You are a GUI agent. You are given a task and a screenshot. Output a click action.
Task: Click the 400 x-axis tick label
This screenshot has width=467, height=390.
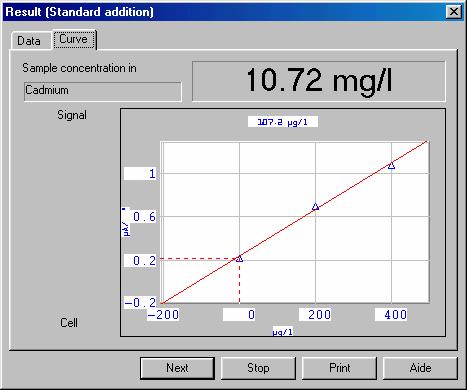point(391,315)
